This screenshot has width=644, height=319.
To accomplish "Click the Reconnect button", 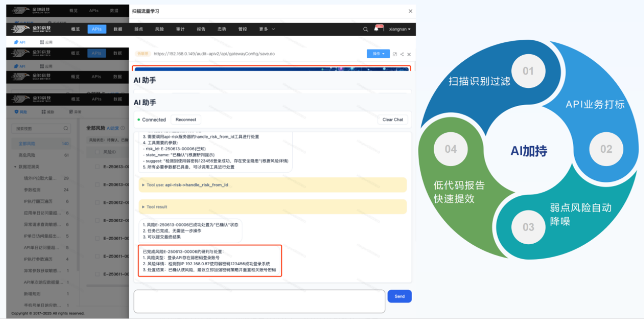I will 186,120.
